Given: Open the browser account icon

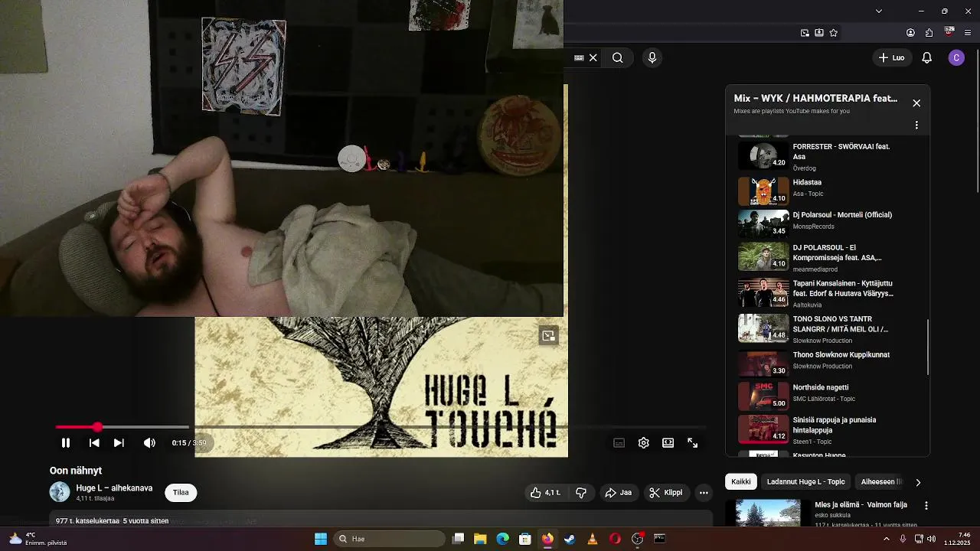Looking at the screenshot, I should [910, 33].
